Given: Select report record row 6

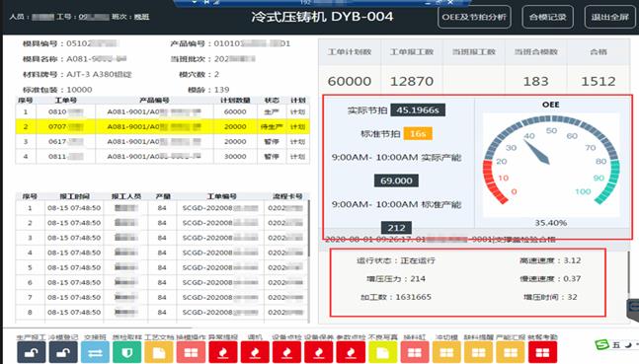Looking at the screenshot, I should click(x=162, y=282).
